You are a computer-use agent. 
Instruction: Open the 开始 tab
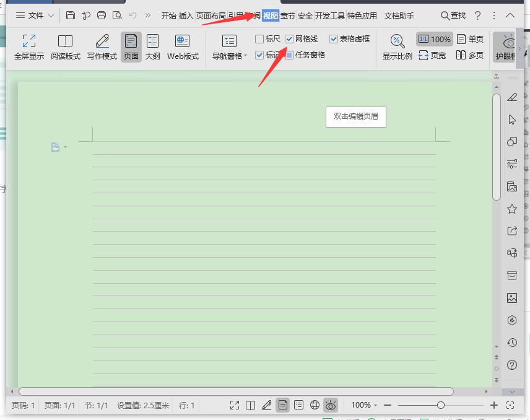pyautogui.click(x=168, y=16)
